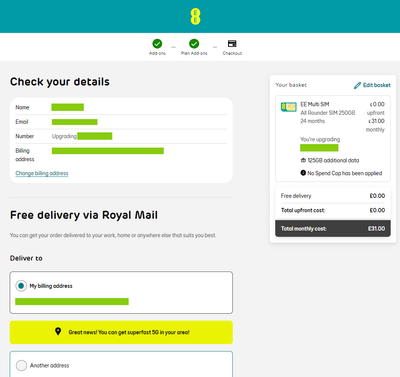The width and height of the screenshot is (400, 377).
Task: Click the 'Name' row label
Action: tap(22, 107)
